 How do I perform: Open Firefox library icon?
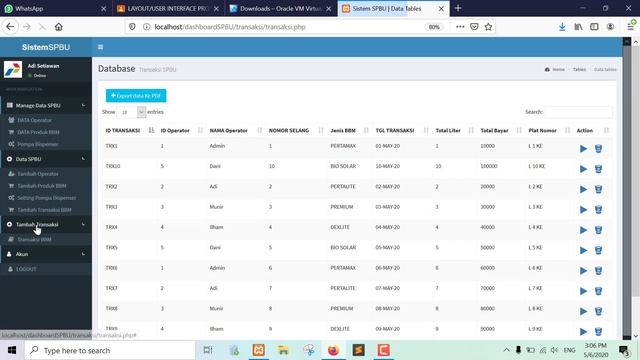coord(578,27)
